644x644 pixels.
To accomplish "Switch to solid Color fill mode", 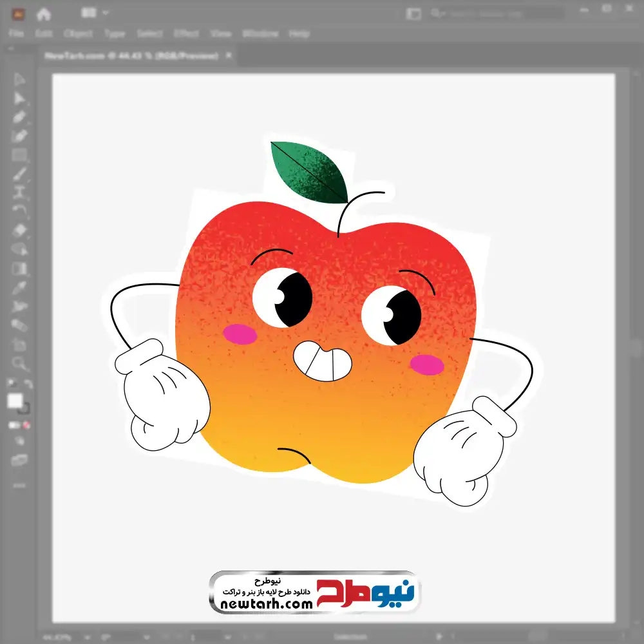I will pos(13,425).
